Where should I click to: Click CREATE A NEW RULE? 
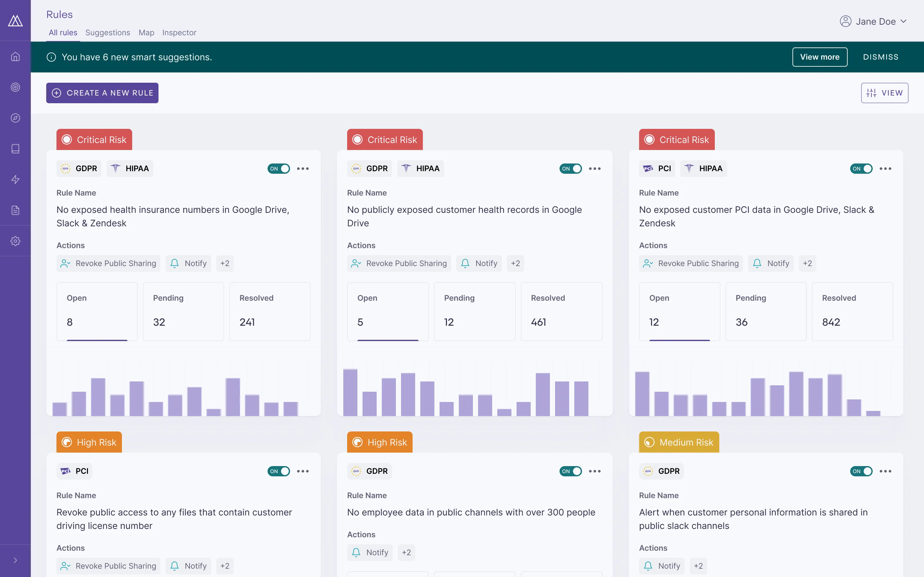(x=102, y=93)
